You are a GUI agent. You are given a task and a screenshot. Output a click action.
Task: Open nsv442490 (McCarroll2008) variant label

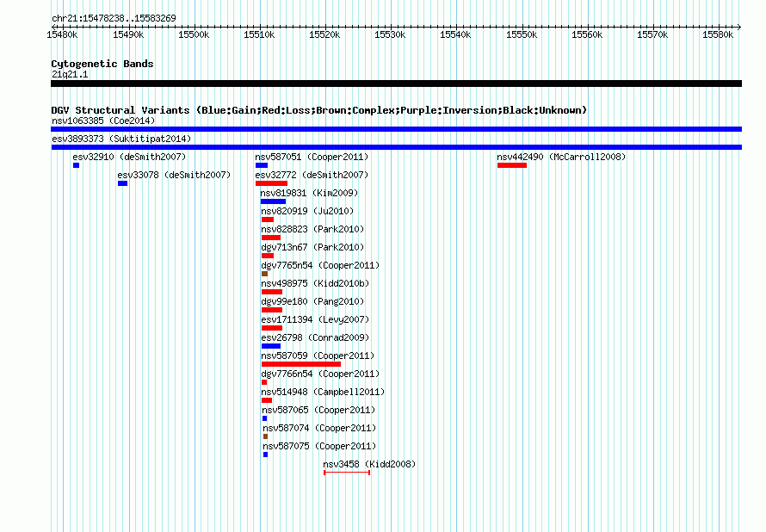click(x=561, y=157)
